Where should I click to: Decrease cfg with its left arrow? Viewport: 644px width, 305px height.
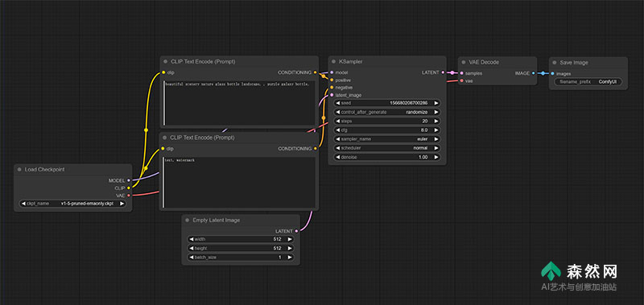coord(338,130)
